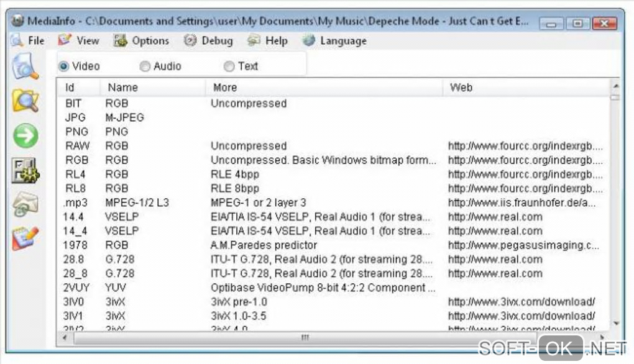Click the MediaInfo title bar app icon

(17, 20)
